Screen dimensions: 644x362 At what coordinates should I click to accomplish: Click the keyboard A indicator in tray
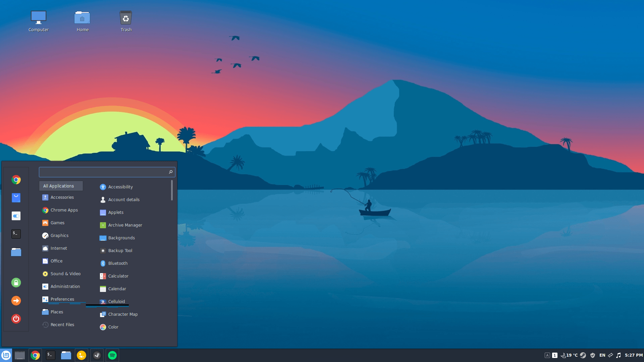pos(547,355)
